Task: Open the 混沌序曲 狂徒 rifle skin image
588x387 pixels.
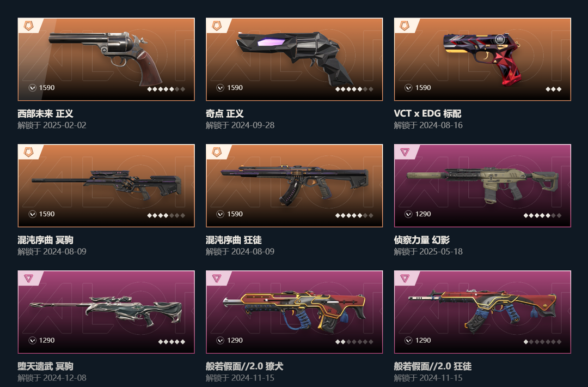Action: click(295, 185)
